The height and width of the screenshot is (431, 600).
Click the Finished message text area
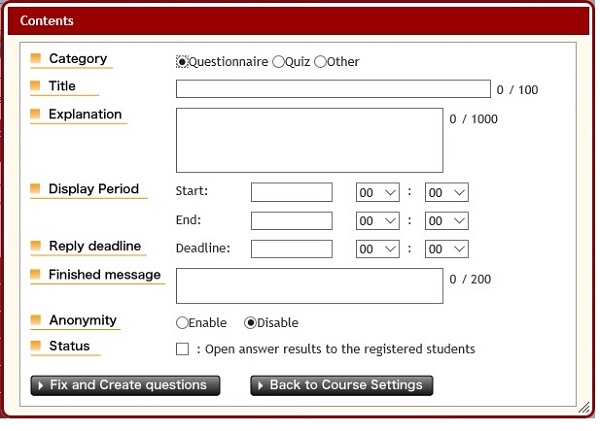coord(309,285)
